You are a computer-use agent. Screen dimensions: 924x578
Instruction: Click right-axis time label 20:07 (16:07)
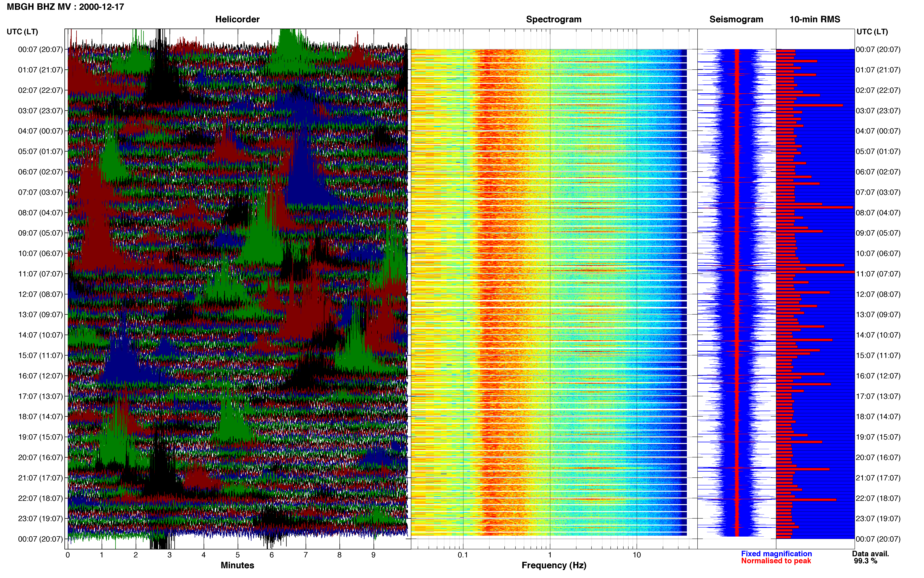click(x=878, y=457)
